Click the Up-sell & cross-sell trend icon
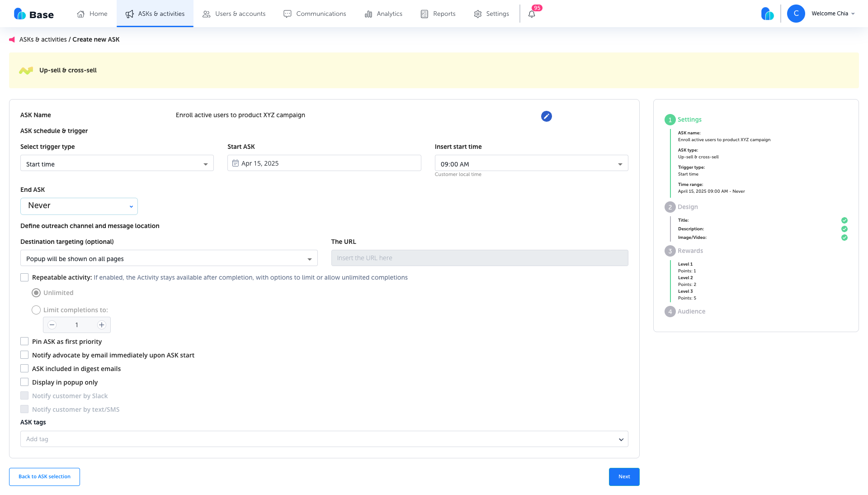The width and height of the screenshot is (868, 495). pyautogui.click(x=26, y=71)
